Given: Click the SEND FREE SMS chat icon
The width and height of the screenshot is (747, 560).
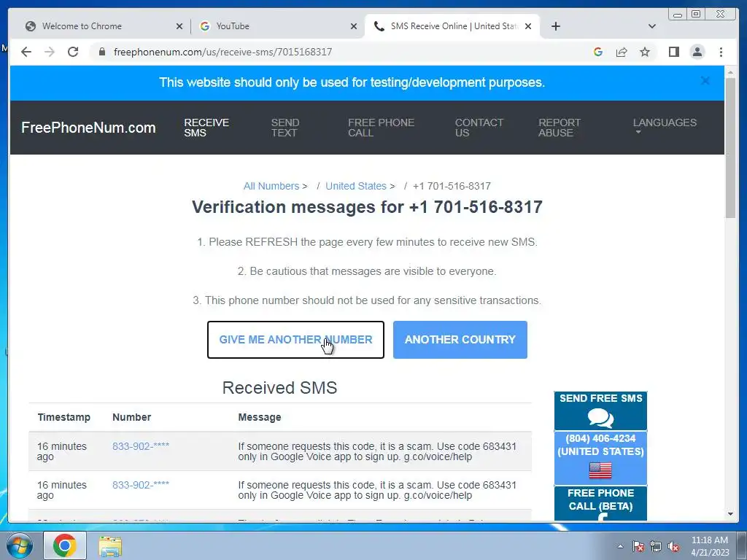Looking at the screenshot, I should tap(601, 418).
